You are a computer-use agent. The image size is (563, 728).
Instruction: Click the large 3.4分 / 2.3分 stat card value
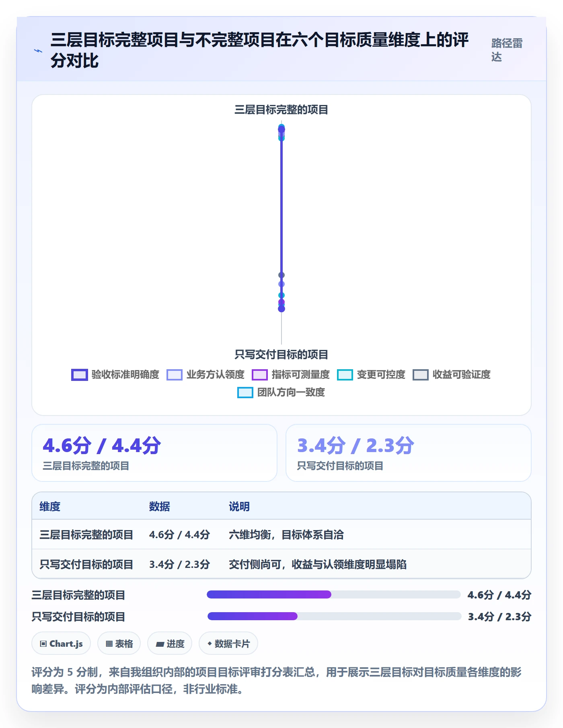[x=355, y=446]
